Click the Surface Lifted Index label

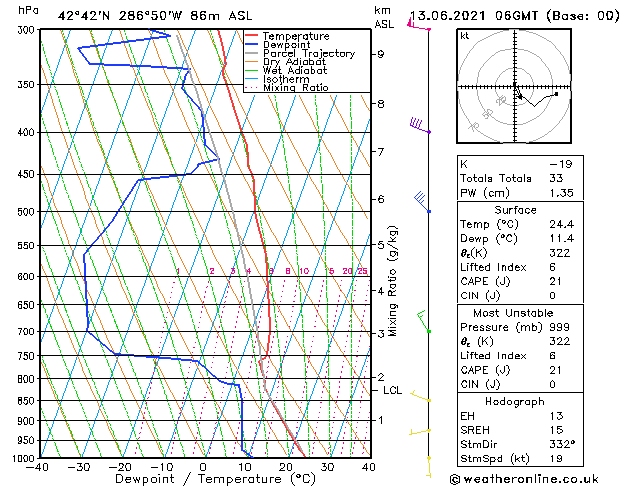pyautogui.click(x=493, y=267)
